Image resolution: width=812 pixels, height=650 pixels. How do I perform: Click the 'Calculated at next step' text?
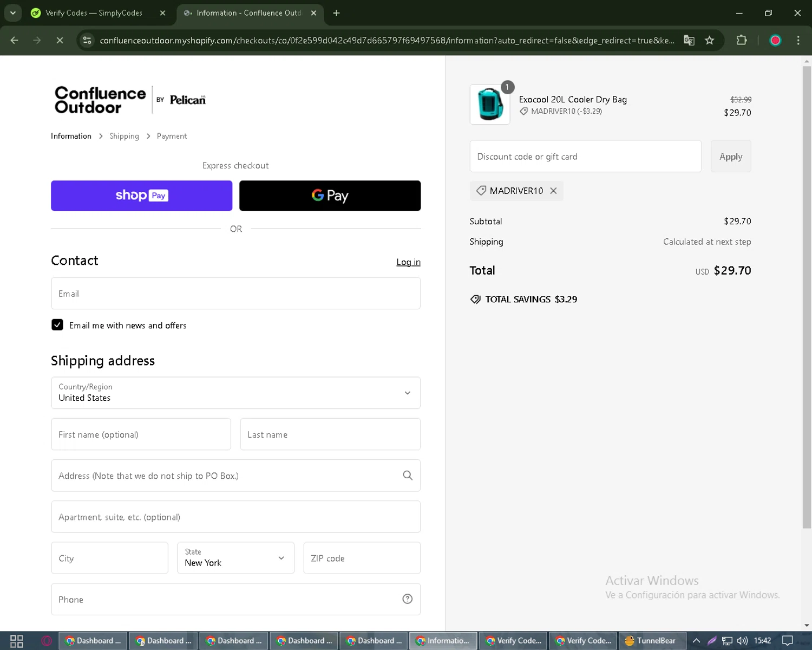point(707,242)
